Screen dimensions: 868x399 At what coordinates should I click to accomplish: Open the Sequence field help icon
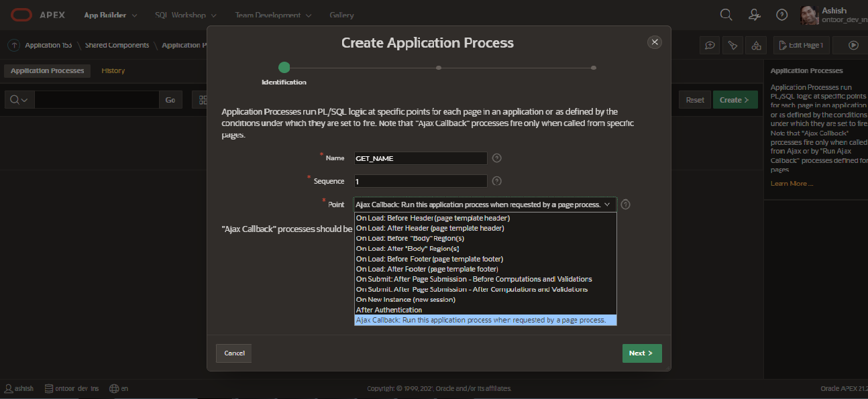(496, 181)
